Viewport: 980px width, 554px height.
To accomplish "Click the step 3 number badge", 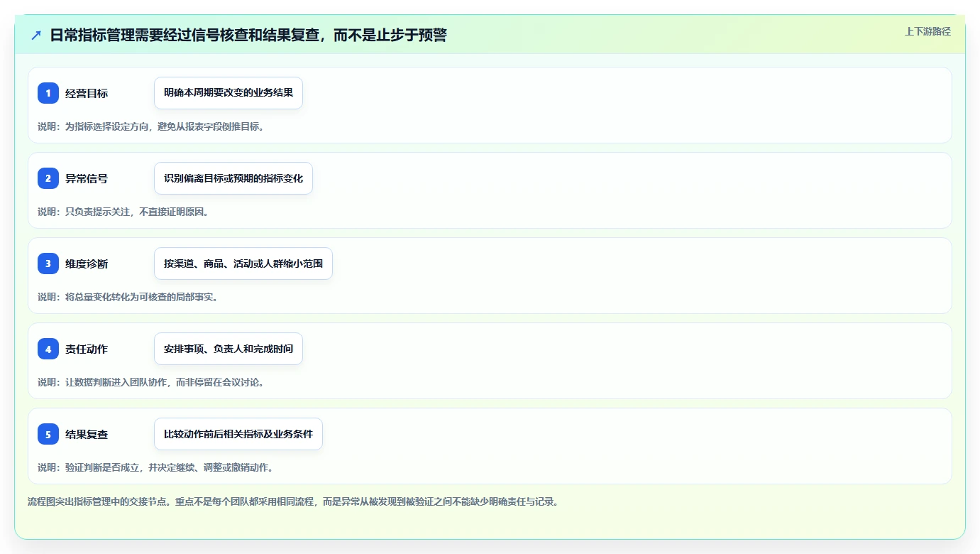I will [x=48, y=264].
